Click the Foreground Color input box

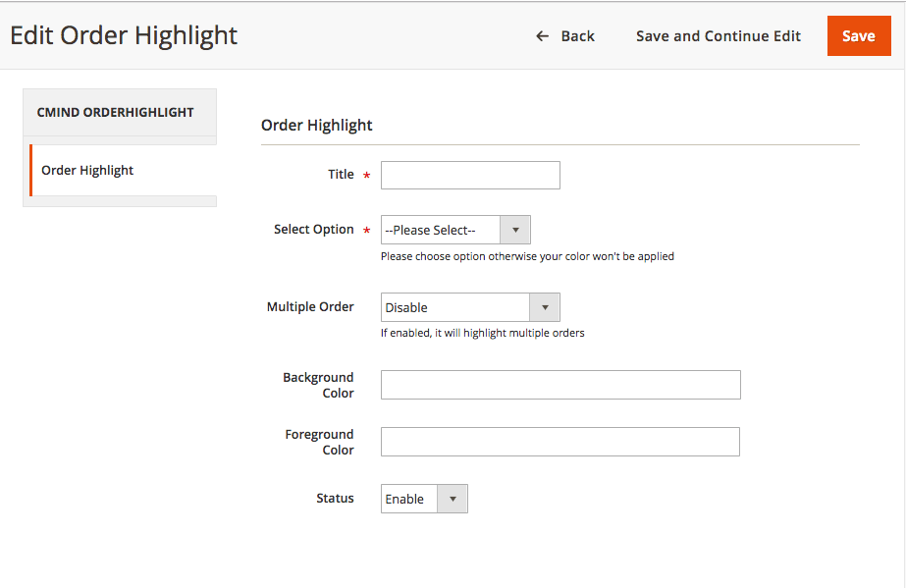560,442
